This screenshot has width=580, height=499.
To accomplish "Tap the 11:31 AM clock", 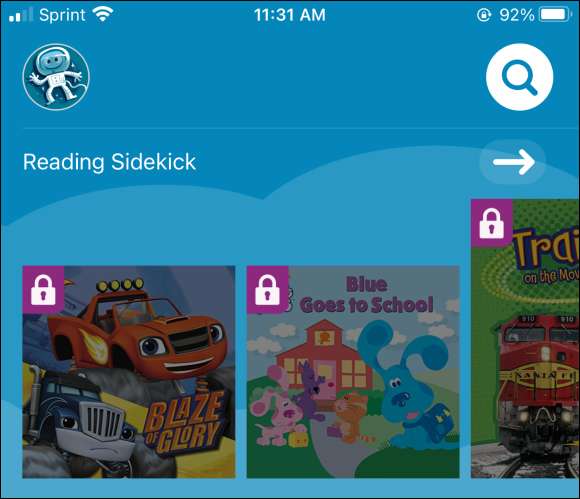I will pyautogui.click(x=290, y=15).
